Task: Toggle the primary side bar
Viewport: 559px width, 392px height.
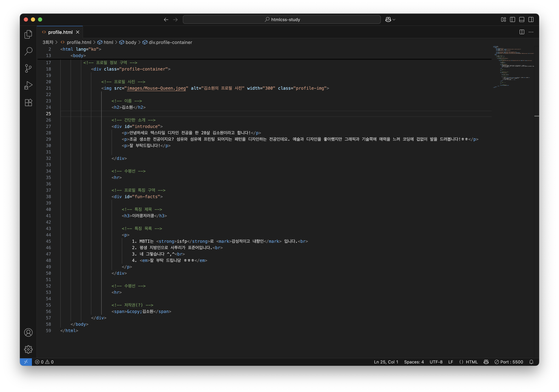Action: (x=513, y=19)
